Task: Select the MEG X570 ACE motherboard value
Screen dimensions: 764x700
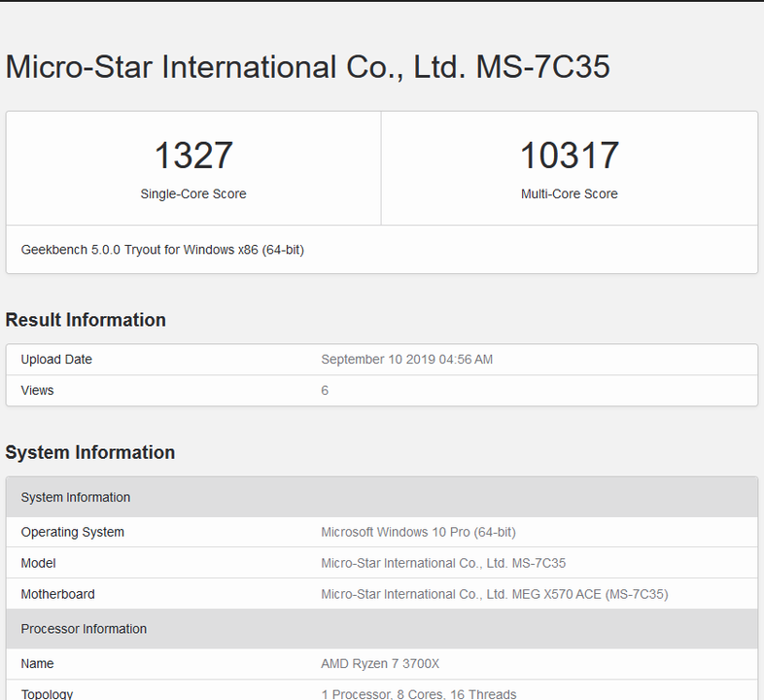Action: coord(495,595)
